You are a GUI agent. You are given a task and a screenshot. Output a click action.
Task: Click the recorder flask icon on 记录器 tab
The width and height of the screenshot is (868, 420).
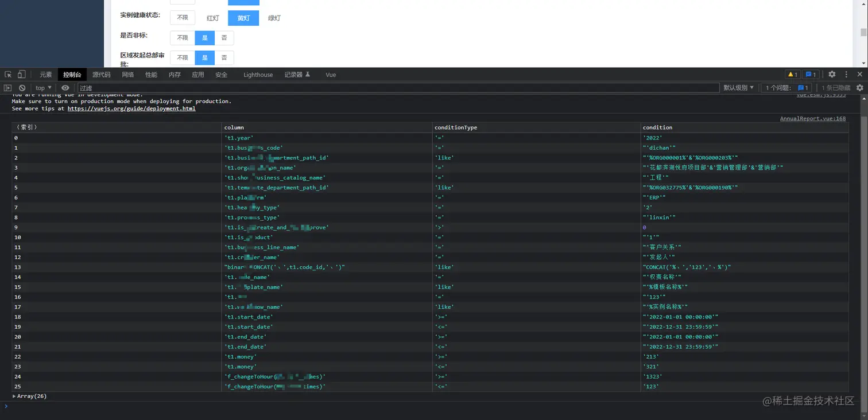pyautogui.click(x=308, y=75)
